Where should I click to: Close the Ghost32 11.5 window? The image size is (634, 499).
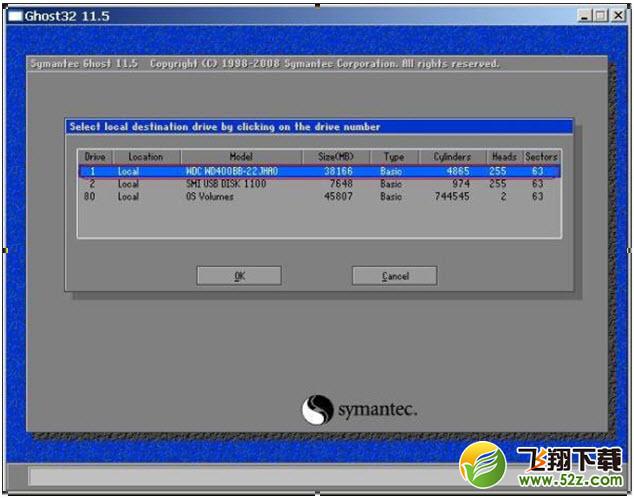tap(618, 16)
